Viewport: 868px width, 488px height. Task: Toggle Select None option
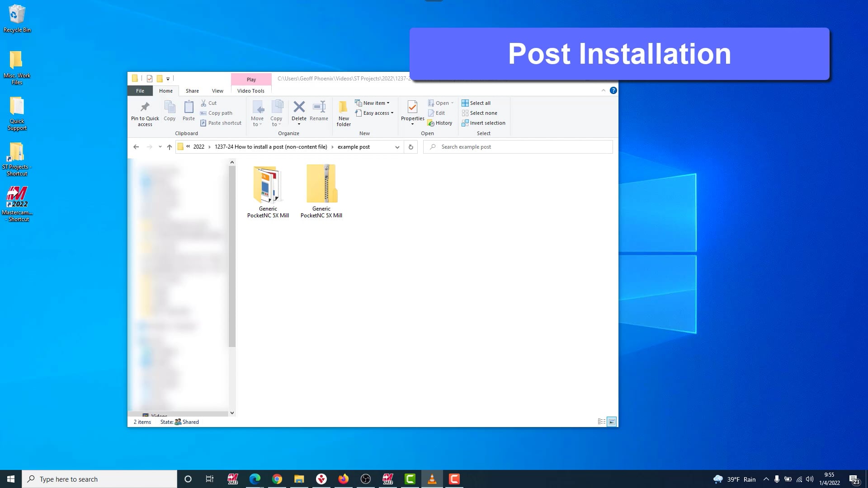(x=483, y=113)
